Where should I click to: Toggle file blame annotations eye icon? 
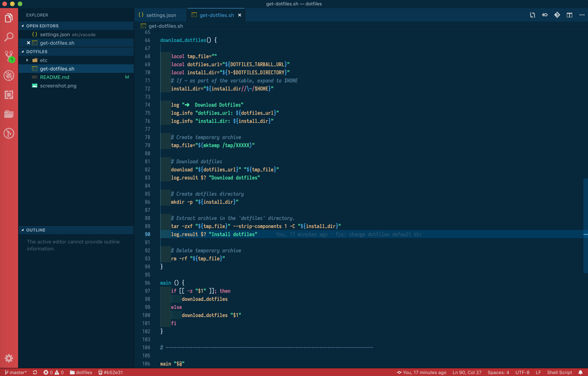click(545, 15)
